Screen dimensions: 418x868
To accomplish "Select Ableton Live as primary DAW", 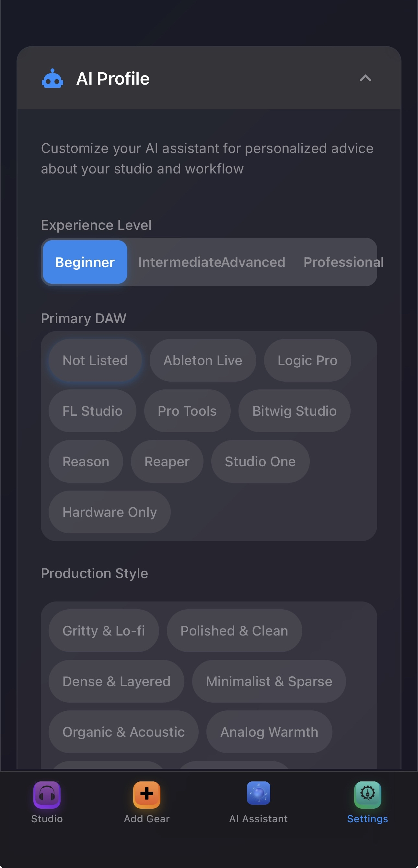I will [203, 360].
